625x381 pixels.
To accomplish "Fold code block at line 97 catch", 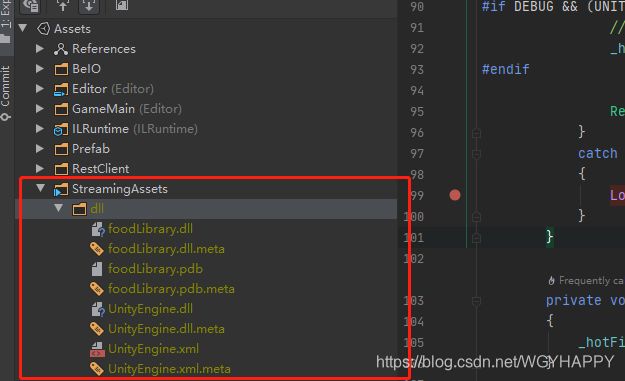I will point(476,154).
